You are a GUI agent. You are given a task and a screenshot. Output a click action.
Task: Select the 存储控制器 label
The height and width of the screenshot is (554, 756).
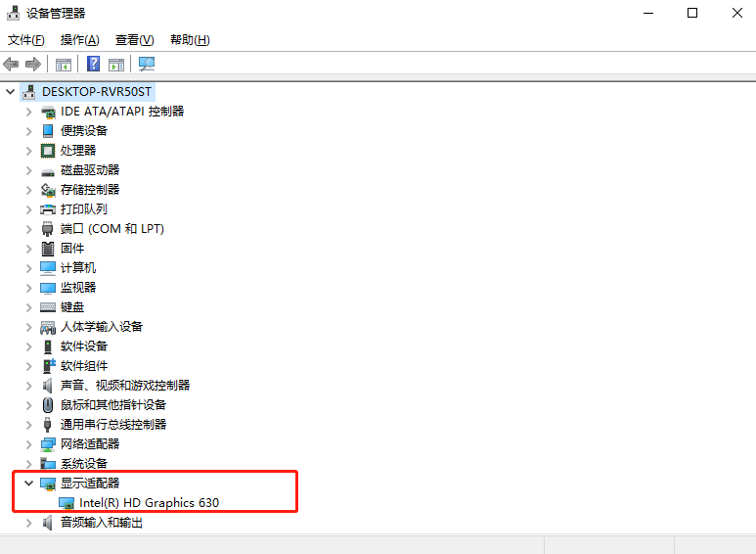pyautogui.click(x=90, y=190)
